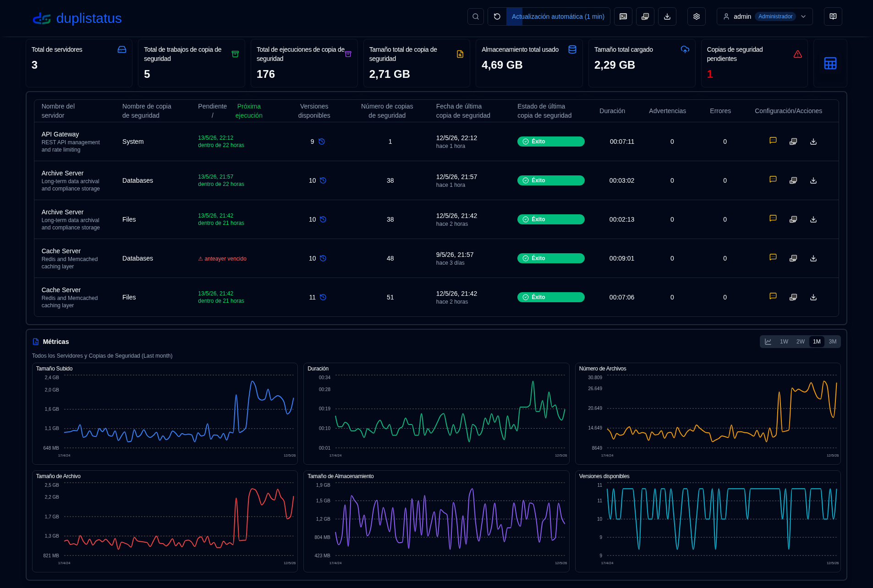Click Éxito badge in Archive Server Files row
Screen dimensions: 873x588
pyautogui.click(x=551, y=219)
